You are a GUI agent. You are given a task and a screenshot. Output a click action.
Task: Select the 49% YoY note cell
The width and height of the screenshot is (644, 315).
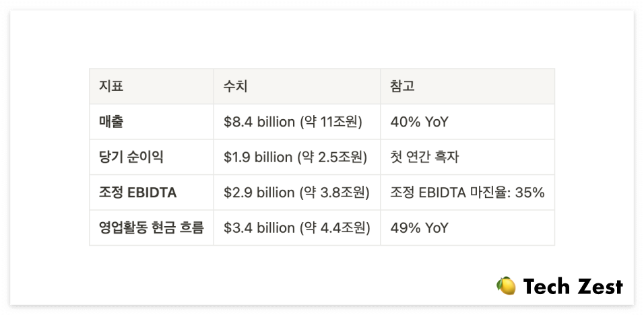(419, 228)
